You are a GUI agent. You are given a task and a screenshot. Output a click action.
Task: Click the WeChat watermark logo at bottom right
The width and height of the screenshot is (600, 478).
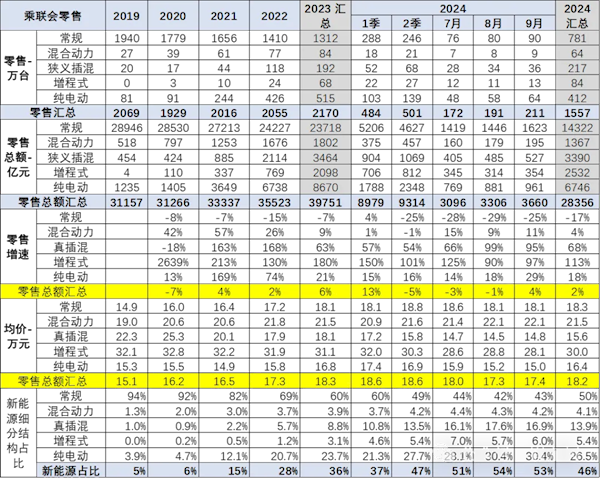click(445, 452)
